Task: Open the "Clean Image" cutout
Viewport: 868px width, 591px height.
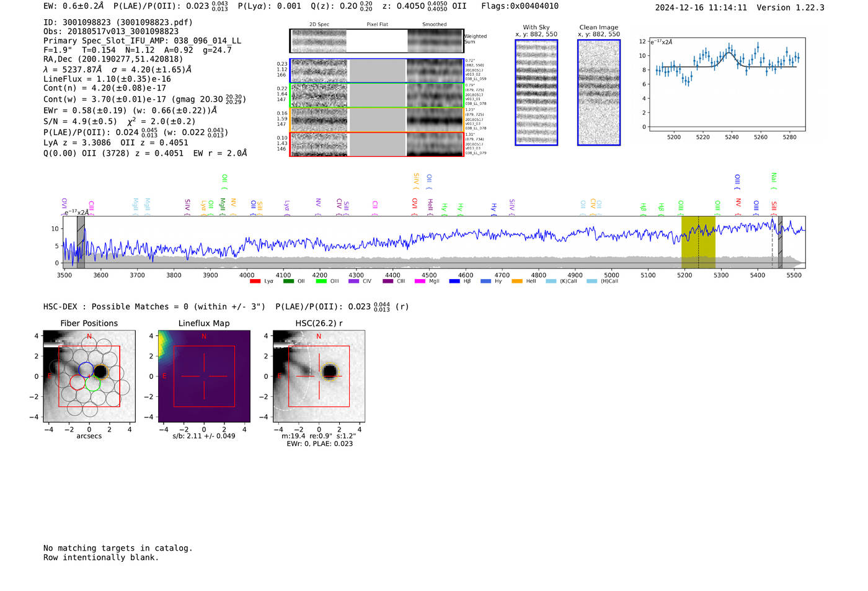Action: [x=599, y=92]
